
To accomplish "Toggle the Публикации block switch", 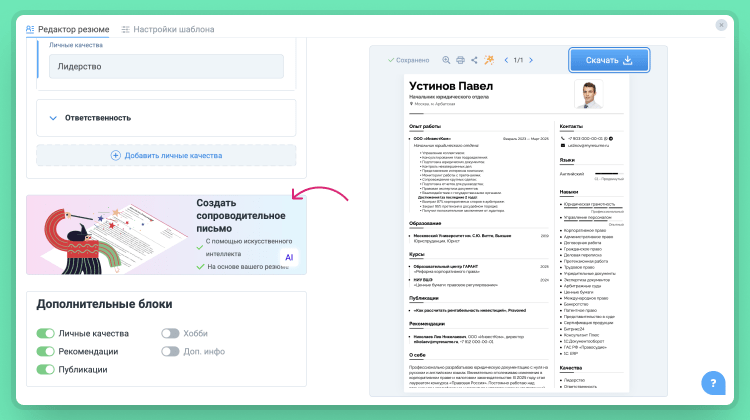I will pos(45,369).
